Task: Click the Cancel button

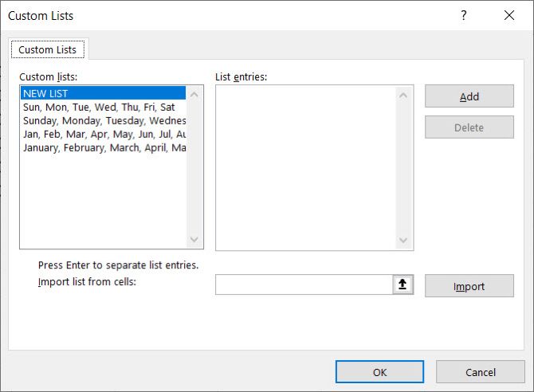Action: click(480, 372)
